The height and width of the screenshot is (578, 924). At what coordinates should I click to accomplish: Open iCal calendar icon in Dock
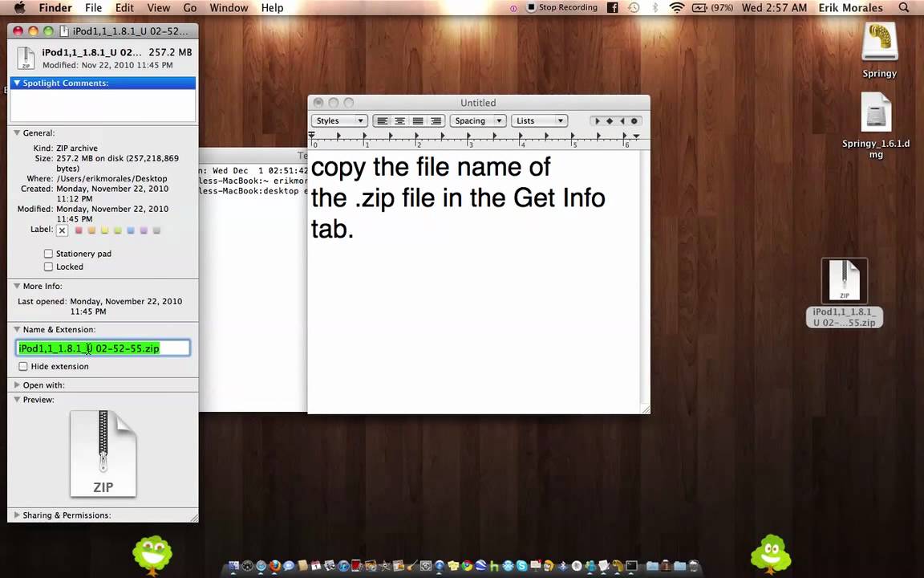pos(316,566)
